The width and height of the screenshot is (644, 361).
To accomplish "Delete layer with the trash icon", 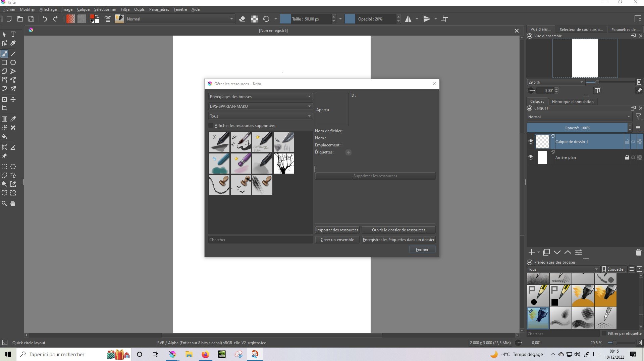I will pos(638,252).
